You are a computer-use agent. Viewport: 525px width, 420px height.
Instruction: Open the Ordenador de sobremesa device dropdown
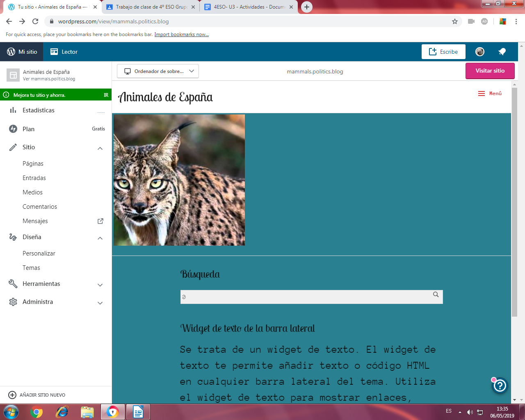coord(158,71)
